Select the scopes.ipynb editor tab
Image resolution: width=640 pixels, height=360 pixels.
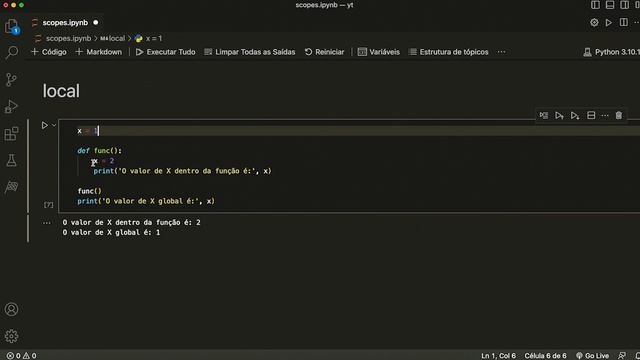65,23
